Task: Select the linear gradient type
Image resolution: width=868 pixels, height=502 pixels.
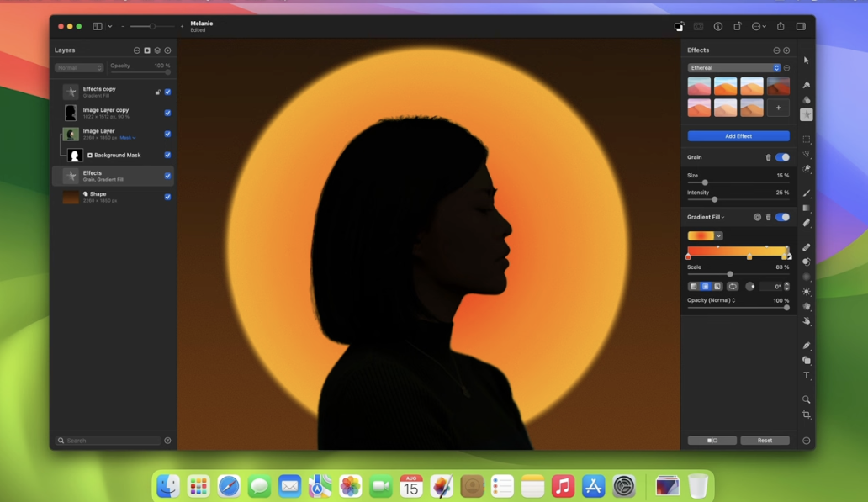Action: click(x=693, y=287)
